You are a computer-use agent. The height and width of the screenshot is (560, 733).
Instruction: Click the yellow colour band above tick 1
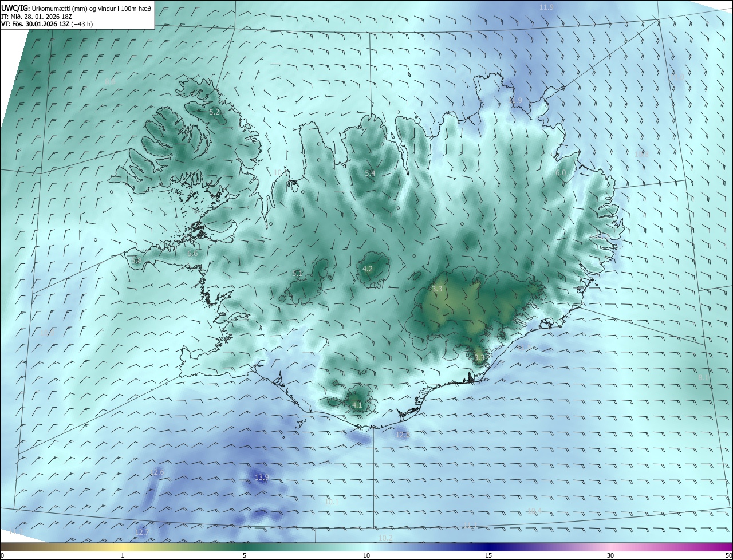[x=123, y=547]
